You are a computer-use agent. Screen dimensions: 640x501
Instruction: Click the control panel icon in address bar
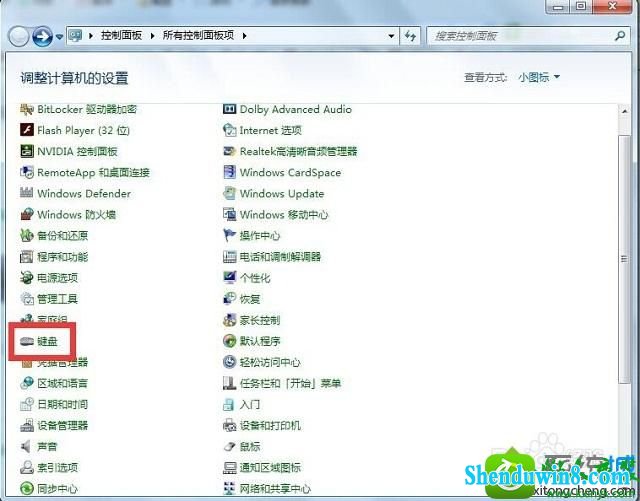(76, 36)
